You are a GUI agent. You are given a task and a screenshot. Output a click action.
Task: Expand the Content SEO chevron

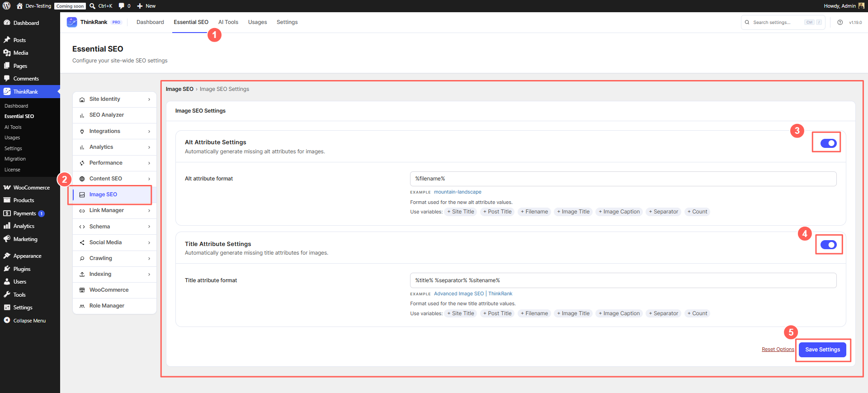[x=149, y=179]
